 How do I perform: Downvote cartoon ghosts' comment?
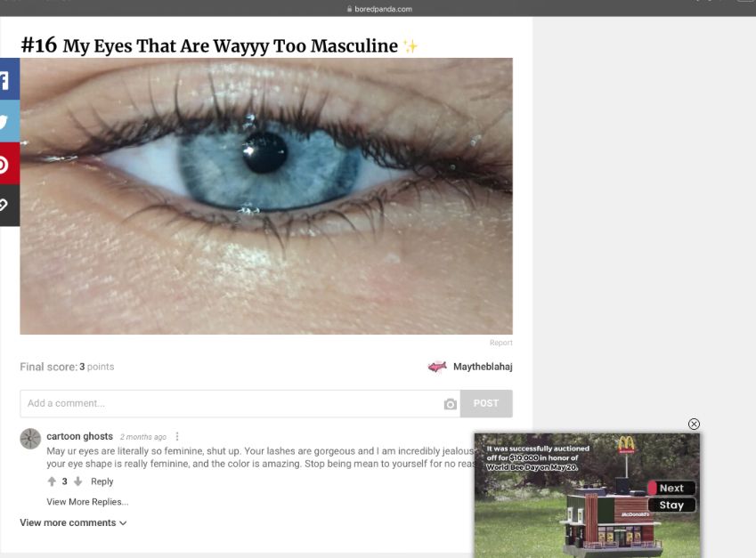77,481
